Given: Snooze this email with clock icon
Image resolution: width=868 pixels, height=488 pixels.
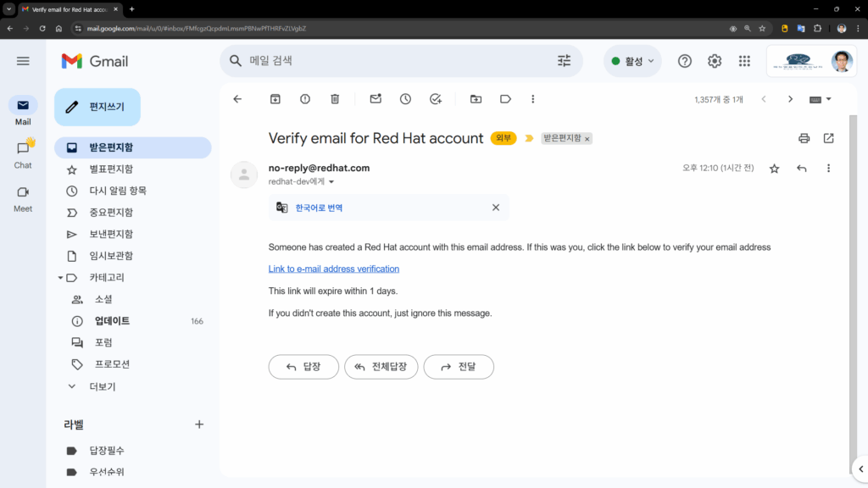Looking at the screenshot, I should point(405,99).
